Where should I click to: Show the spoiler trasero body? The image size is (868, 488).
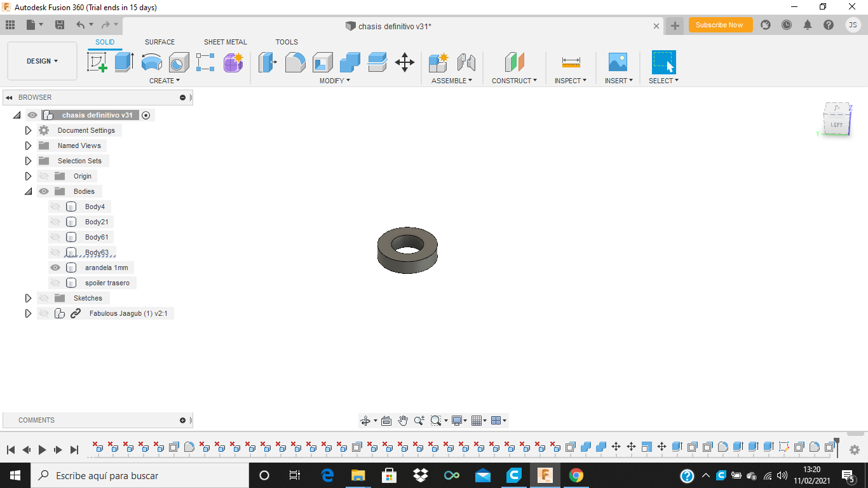click(55, 283)
